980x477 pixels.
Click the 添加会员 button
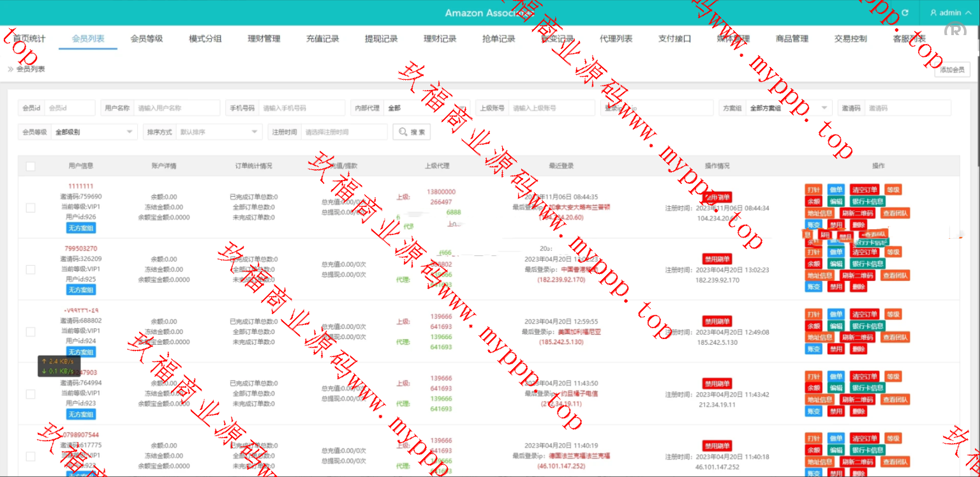[952, 70]
